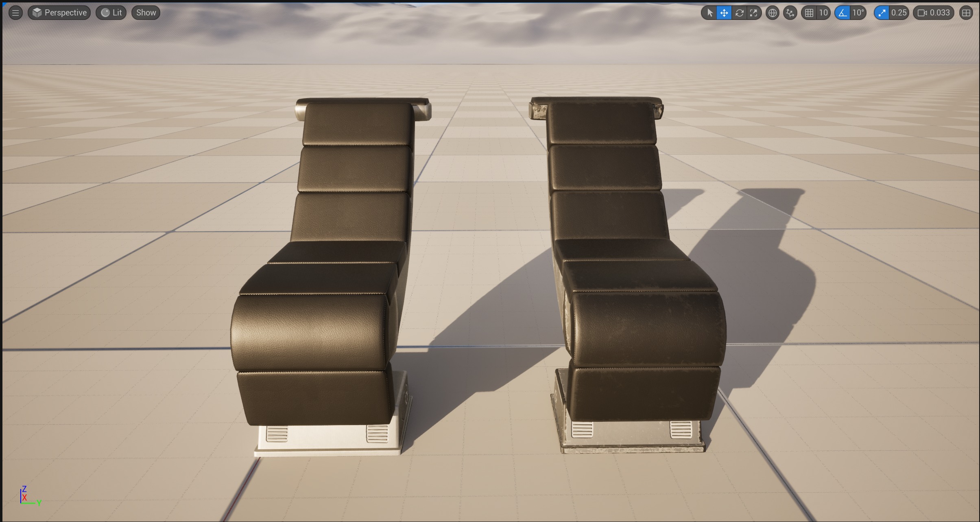Open the Show flags menu
Image resolution: width=980 pixels, height=522 pixels.
pos(146,13)
